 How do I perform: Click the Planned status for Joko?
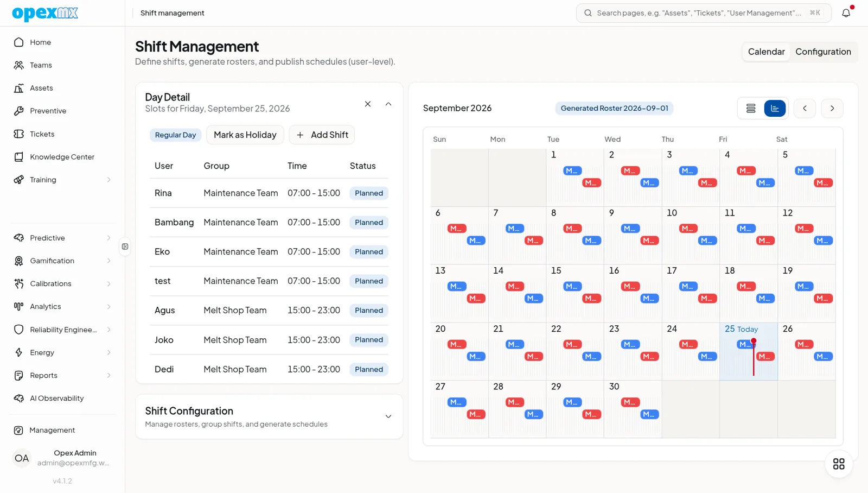(x=369, y=339)
